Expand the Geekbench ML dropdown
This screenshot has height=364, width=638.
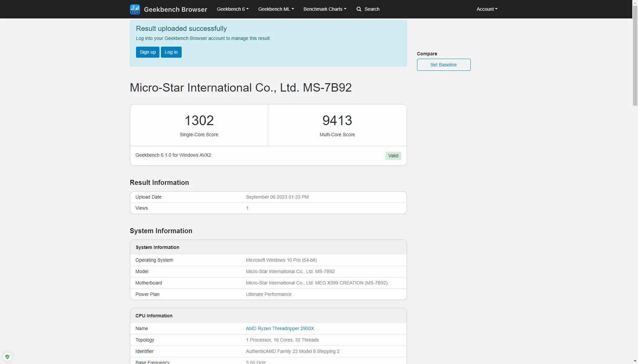[276, 9]
